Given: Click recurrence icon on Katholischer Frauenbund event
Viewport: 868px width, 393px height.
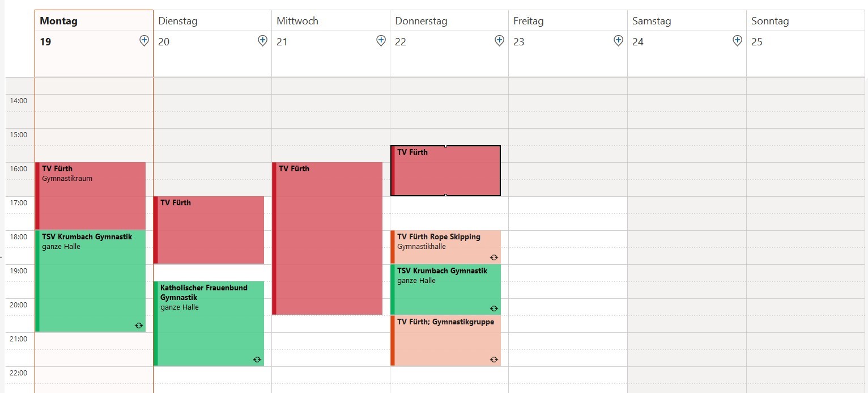Looking at the screenshot, I should [x=257, y=359].
